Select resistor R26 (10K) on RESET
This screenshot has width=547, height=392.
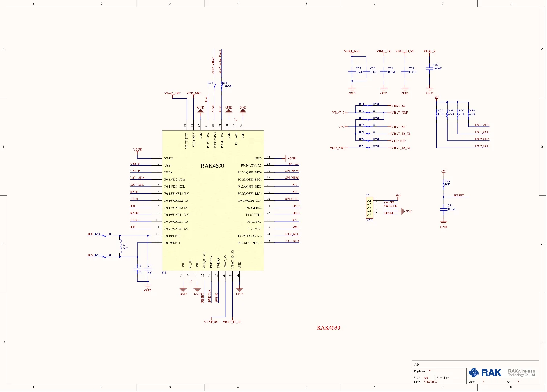(444, 184)
